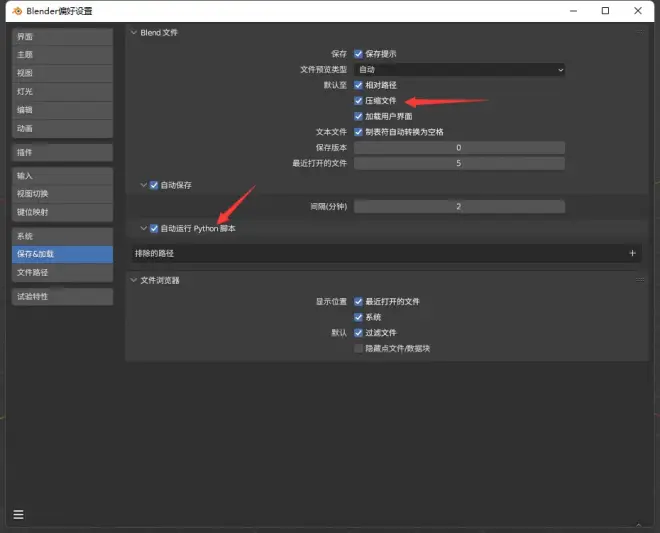
Task: Open the 视图 preferences section
Action: (x=62, y=73)
